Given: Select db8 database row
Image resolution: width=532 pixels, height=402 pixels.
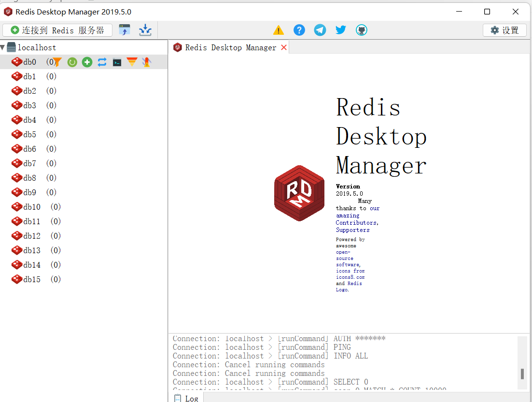Looking at the screenshot, I should point(84,178).
